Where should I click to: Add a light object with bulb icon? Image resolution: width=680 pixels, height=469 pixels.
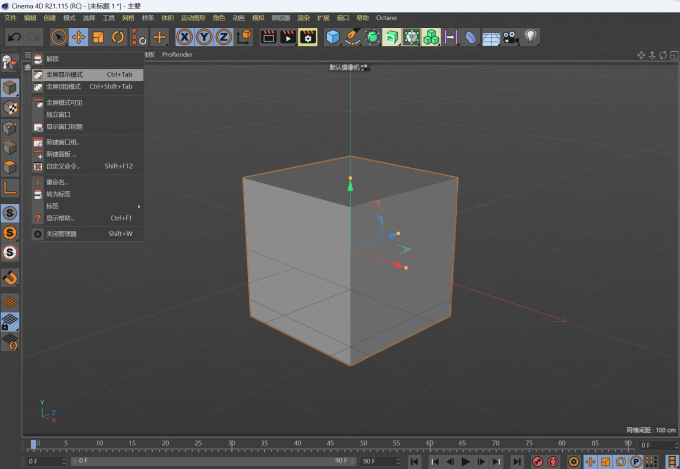(530, 37)
